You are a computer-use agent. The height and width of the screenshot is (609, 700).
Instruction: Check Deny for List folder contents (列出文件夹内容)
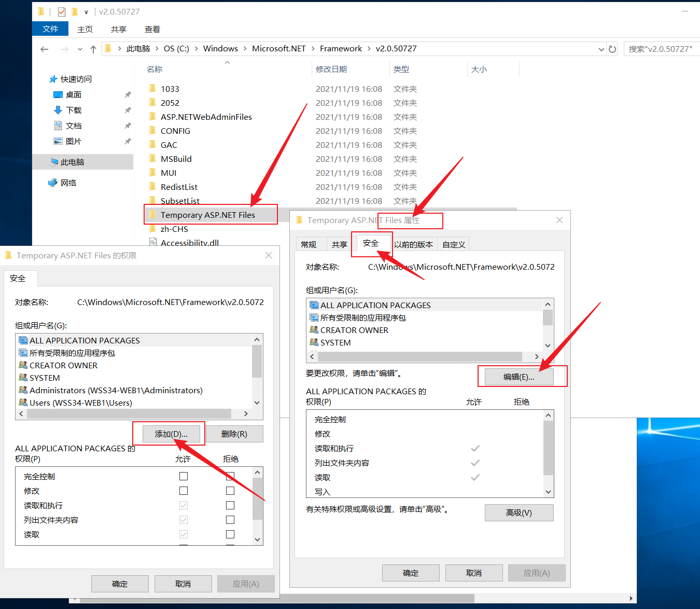[230, 520]
